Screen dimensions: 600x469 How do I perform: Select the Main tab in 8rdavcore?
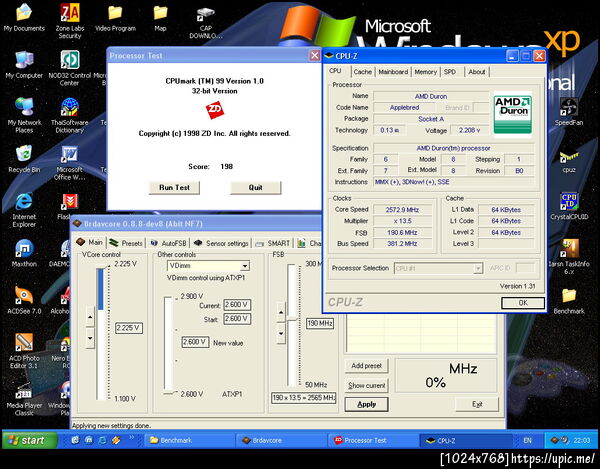[x=90, y=242]
